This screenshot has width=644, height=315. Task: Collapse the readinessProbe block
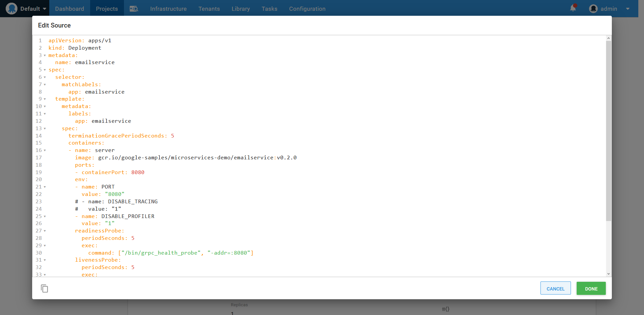click(x=44, y=231)
